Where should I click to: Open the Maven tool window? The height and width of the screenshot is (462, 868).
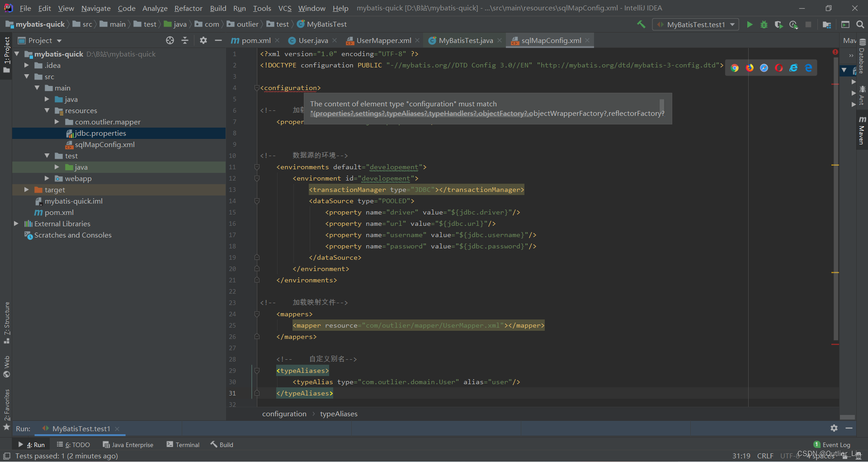pyautogui.click(x=862, y=130)
